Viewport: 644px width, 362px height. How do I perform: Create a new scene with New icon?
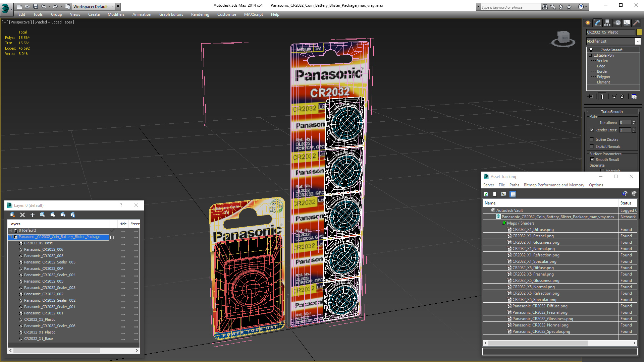coord(19,6)
